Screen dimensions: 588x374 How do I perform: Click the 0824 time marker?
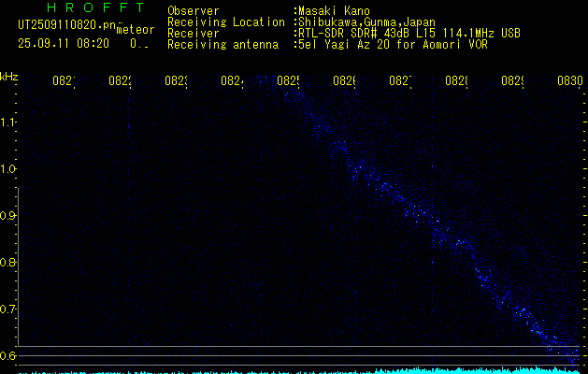[x=232, y=81]
